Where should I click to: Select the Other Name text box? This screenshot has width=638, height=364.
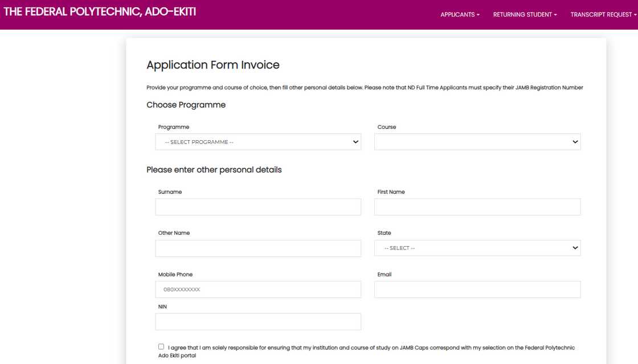(257, 248)
